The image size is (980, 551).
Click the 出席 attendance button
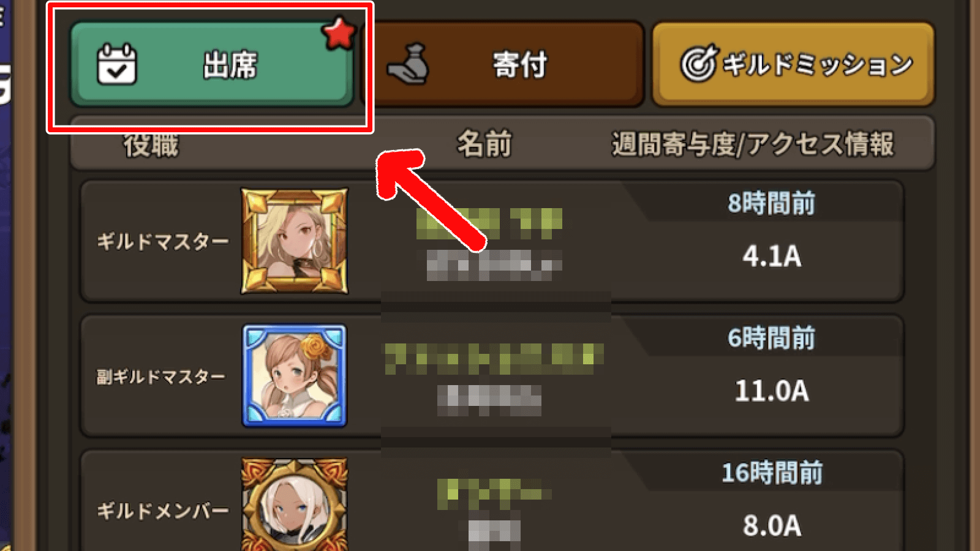(x=212, y=64)
